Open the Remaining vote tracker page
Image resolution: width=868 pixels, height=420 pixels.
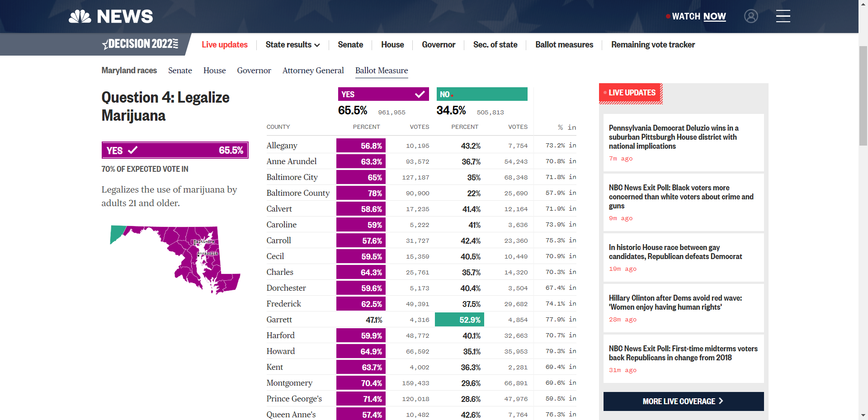coord(653,45)
